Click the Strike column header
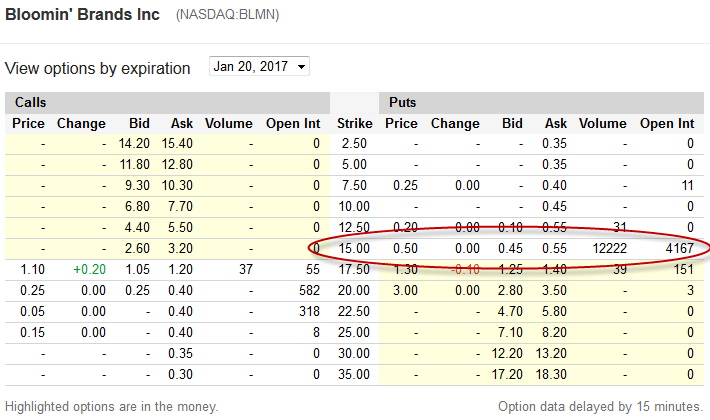The width and height of the screenshot is (710, 420). (355, 124)
